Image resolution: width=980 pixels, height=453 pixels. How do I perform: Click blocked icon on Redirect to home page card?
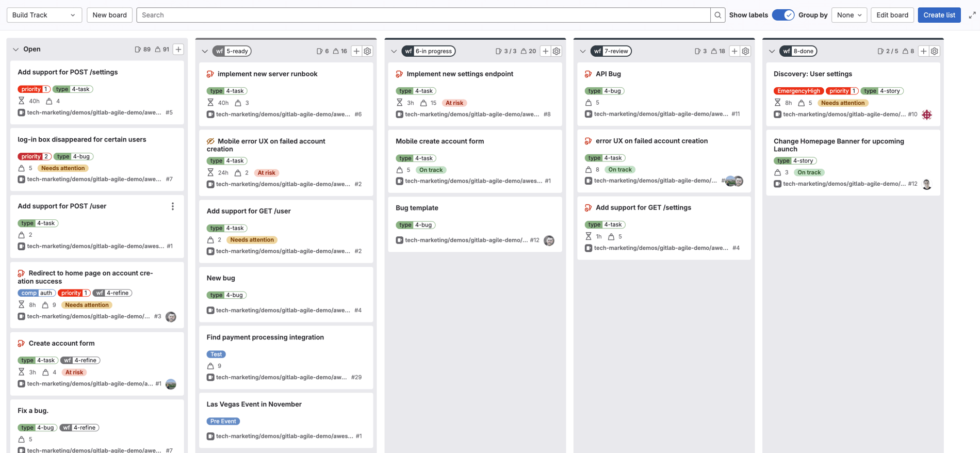pos(21,273)
